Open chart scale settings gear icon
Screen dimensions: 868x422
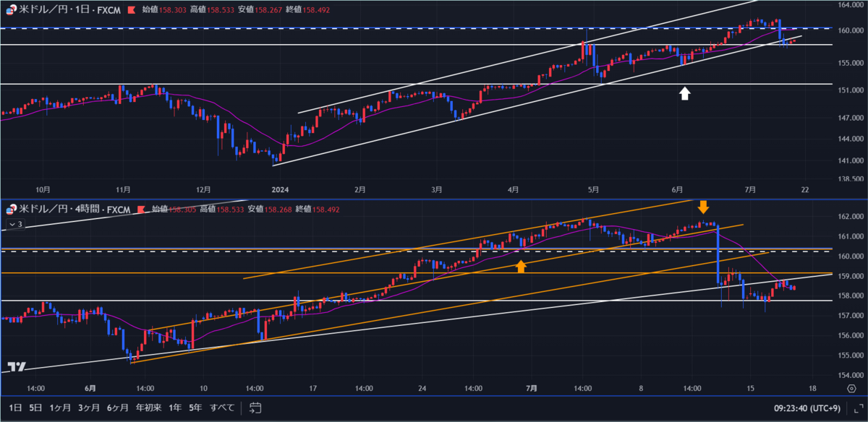(851, 388)
